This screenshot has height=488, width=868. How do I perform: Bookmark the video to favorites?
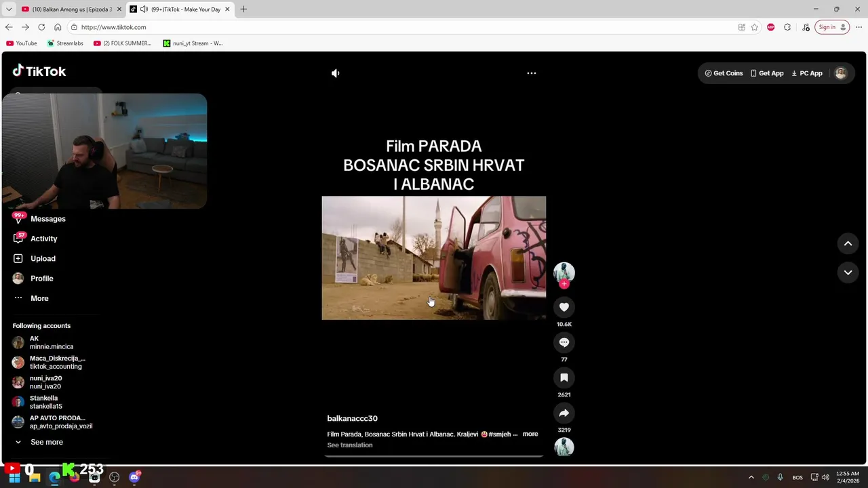(564, 378)
